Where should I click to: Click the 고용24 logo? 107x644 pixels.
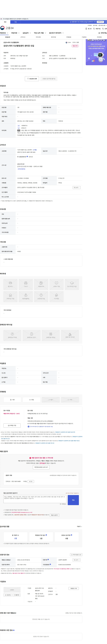click(x=7, y=28)
